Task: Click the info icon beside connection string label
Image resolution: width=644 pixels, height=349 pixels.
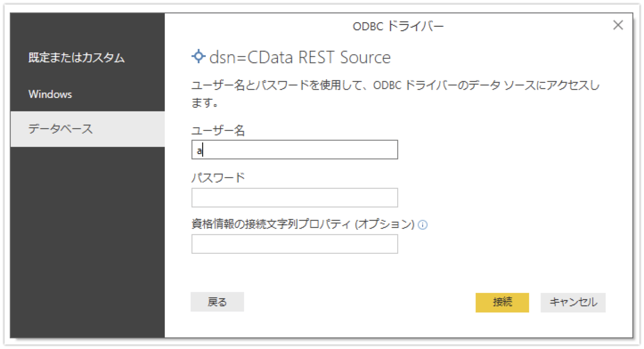Action: [424, 225]
